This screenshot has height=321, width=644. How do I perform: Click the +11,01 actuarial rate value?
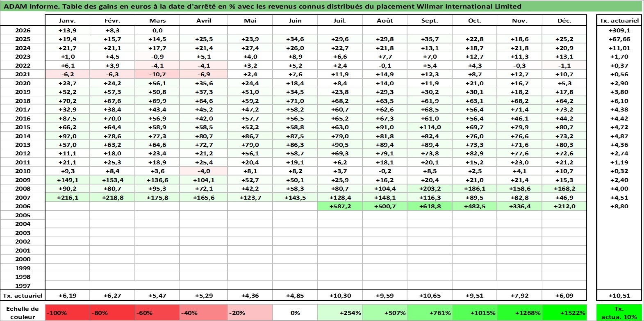[x=619, y=48]
